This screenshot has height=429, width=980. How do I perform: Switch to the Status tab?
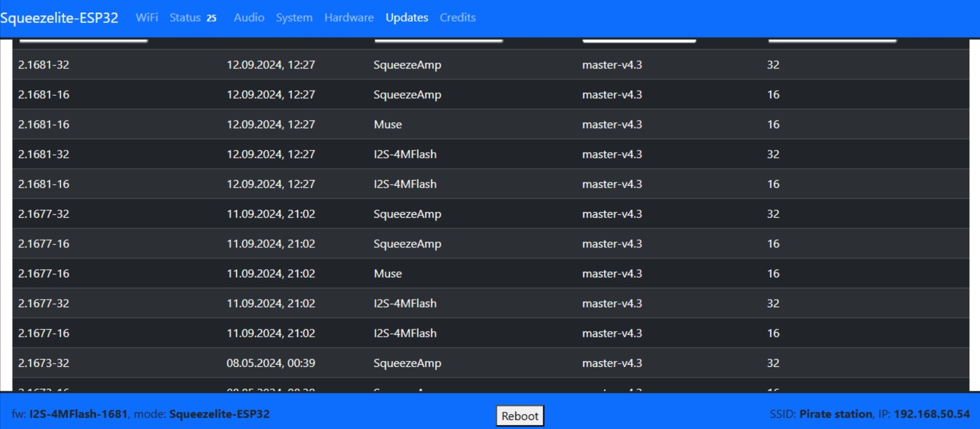click(x=185, y=18)
